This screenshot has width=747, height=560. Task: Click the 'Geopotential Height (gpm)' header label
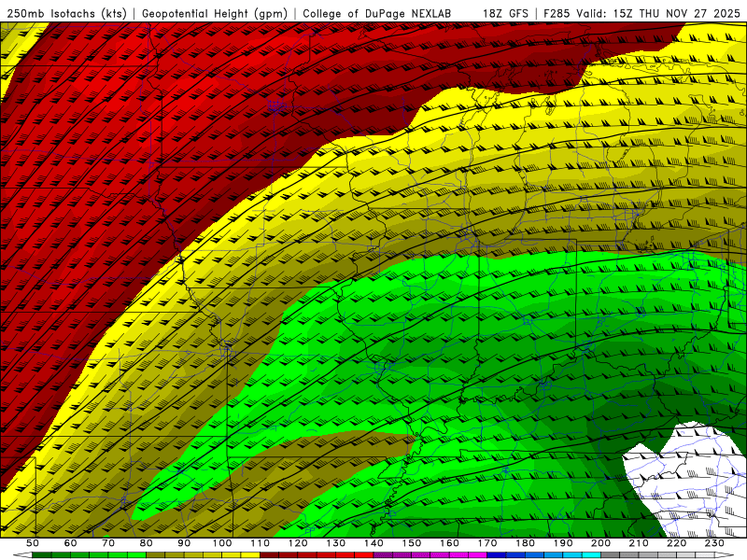[215, 14]
